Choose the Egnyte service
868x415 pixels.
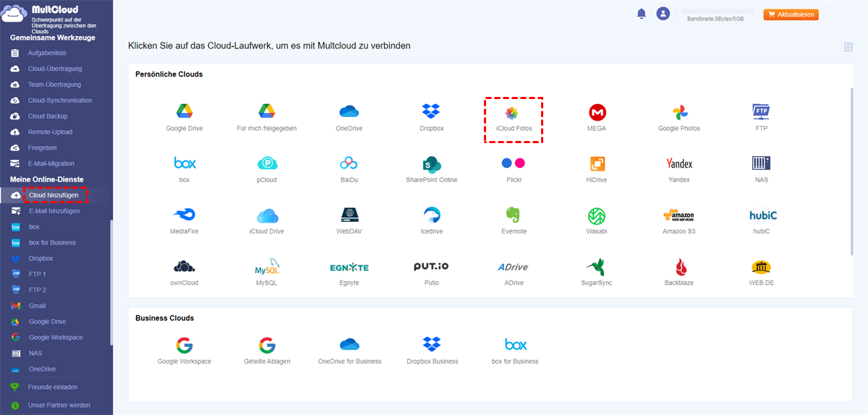click(x=349, y=268)
